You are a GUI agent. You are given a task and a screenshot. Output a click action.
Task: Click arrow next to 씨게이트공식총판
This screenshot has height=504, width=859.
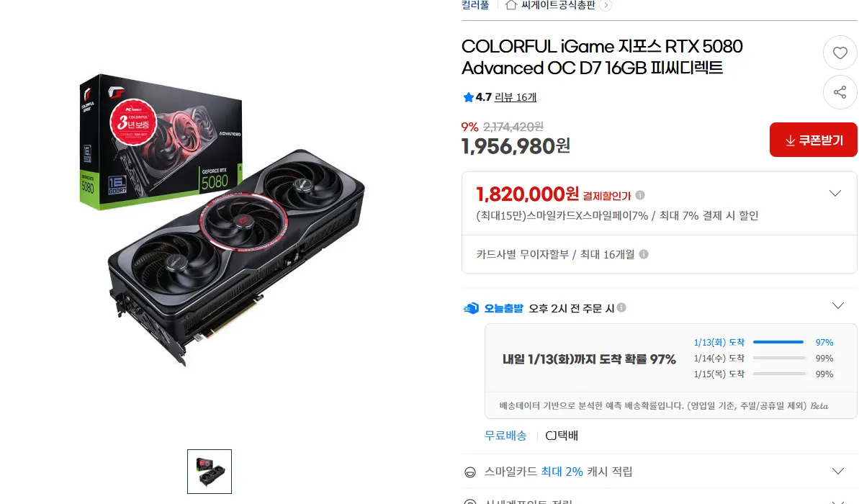(606, 6)
